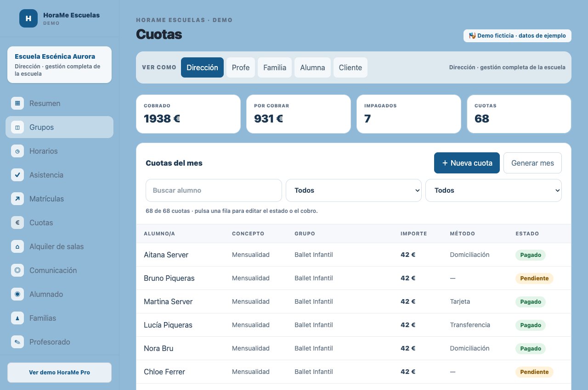Image resolution: width=588 pixels, height=390 pixels.
Task: Switch view to Dirección role
Action: click(202, 67)
